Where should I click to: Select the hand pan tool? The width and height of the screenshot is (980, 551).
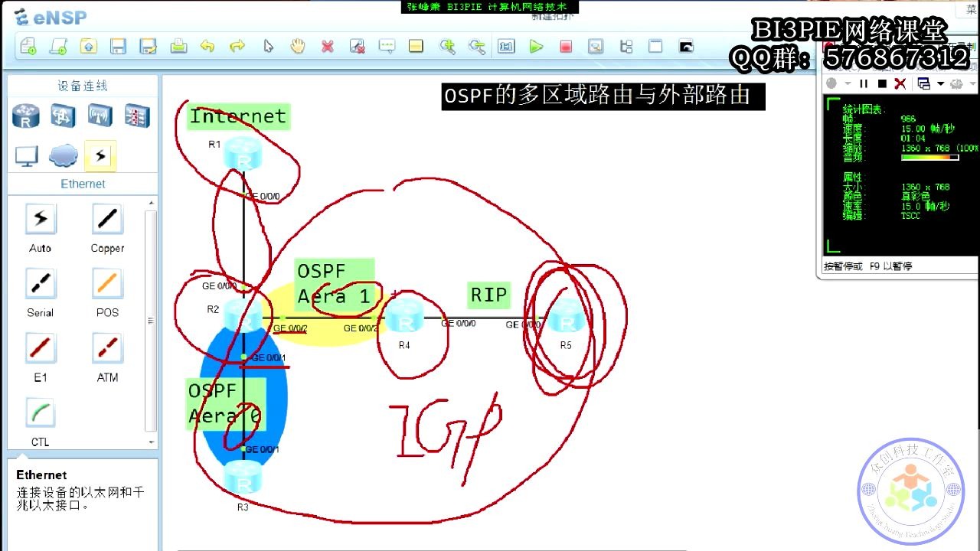(x=298, y=47)
